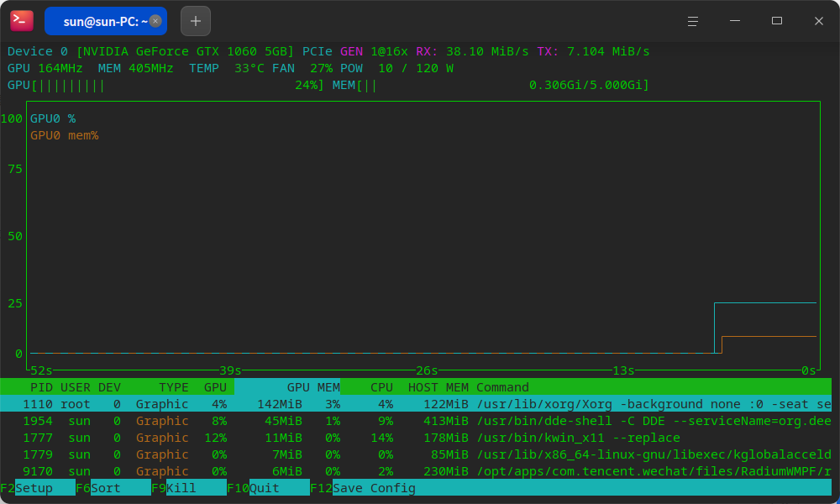The image size is (840, 504).
Task: Select the dde-shell process row PID 1954
Action: tap(416, 421)
